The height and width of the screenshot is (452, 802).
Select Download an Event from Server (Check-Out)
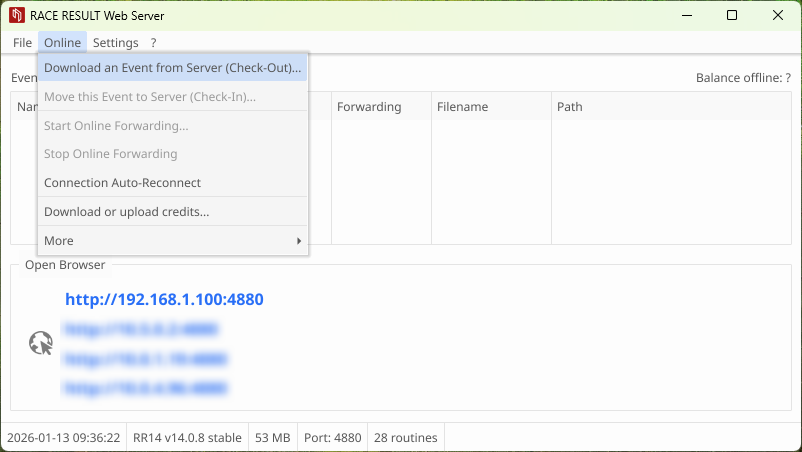click(172, 68)
